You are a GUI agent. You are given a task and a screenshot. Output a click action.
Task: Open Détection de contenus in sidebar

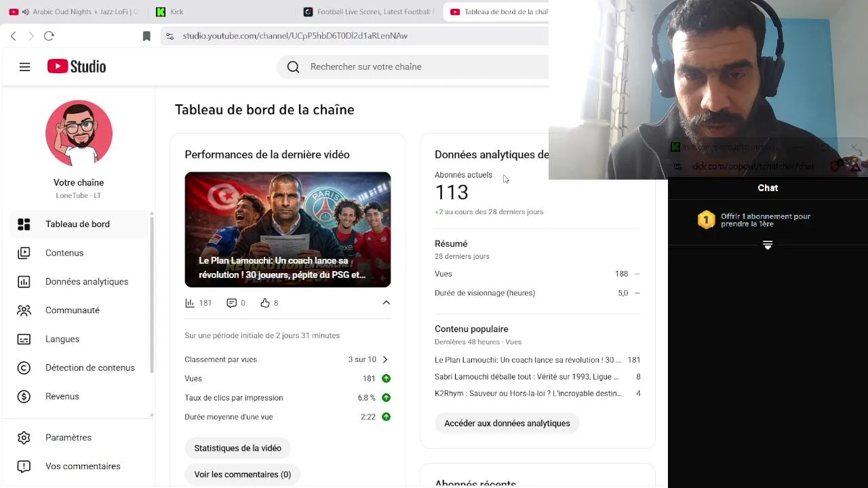pyautogui.click(x=79, y=367)
